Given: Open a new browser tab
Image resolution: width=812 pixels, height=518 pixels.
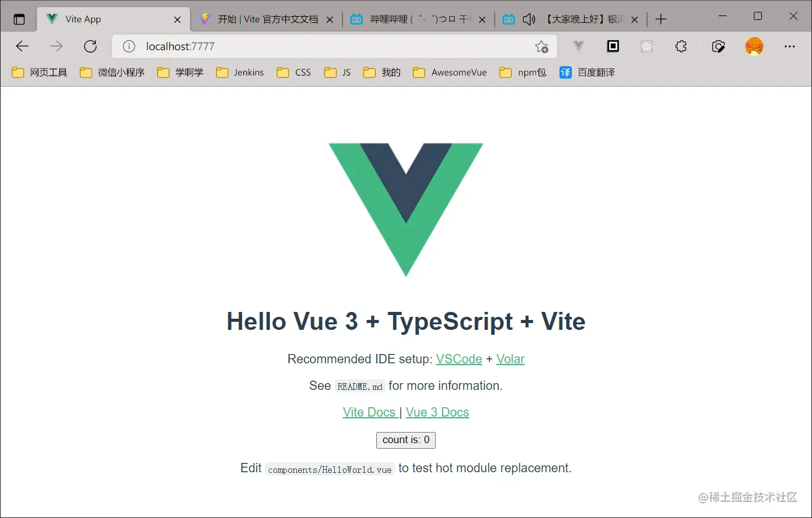Looking at the screenshot, I should (661, 19).
